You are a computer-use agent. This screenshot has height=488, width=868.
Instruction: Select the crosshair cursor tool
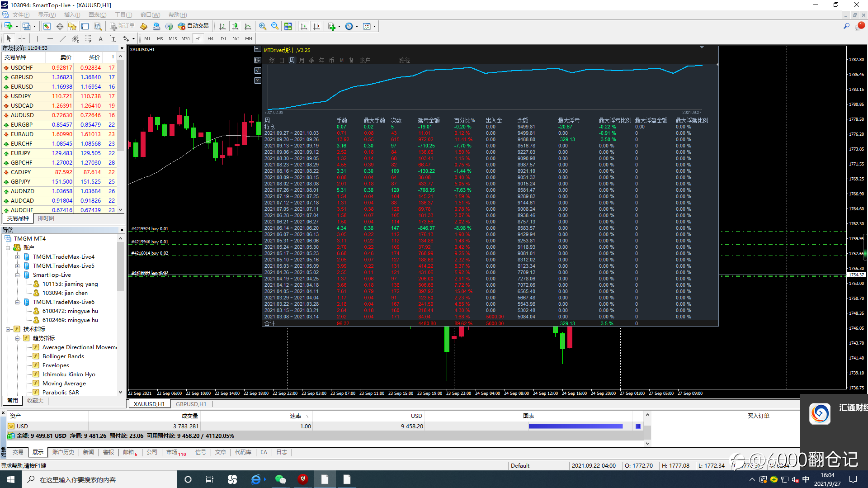pyautogui.click(x=22, y=39)
